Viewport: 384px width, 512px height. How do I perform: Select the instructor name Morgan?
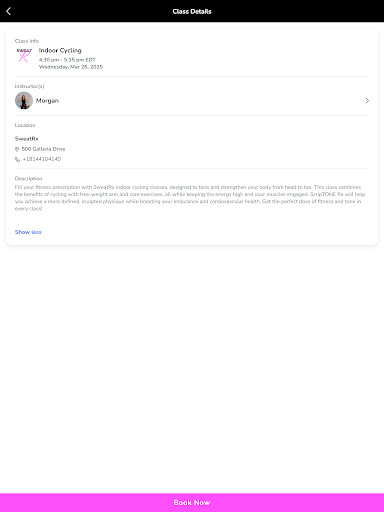coord(47,101)
